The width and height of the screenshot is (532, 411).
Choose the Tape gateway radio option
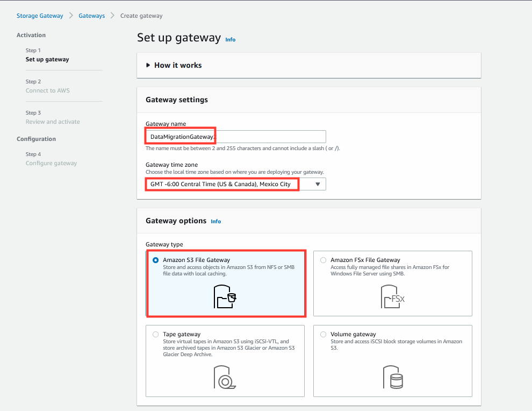pos(155,334)
